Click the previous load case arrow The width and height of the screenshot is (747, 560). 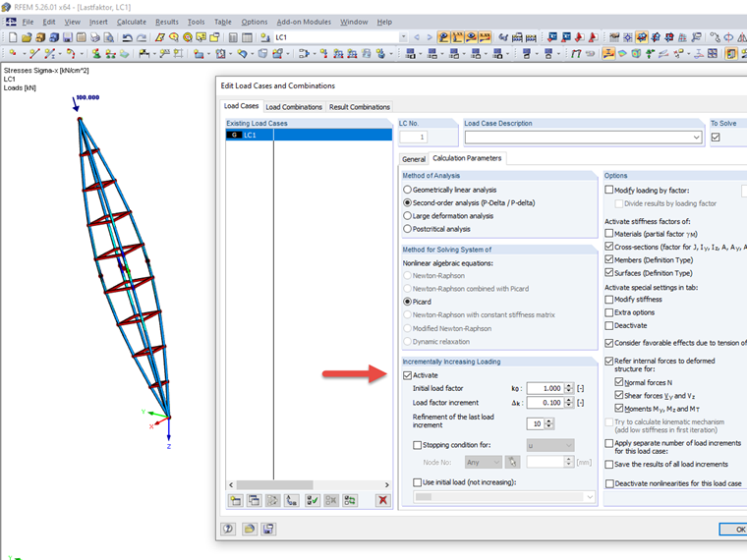pos(417,37)
